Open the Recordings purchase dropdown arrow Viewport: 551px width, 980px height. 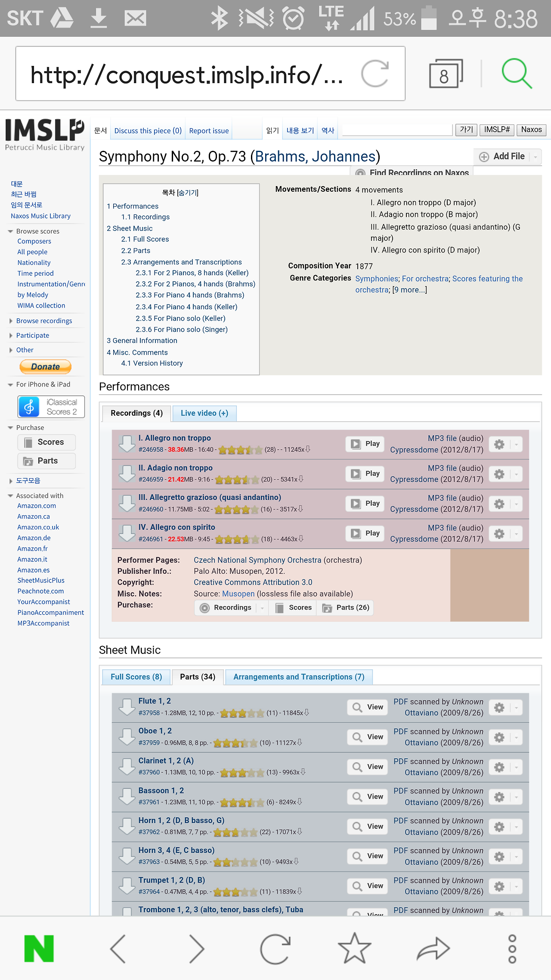click(262, 608)
